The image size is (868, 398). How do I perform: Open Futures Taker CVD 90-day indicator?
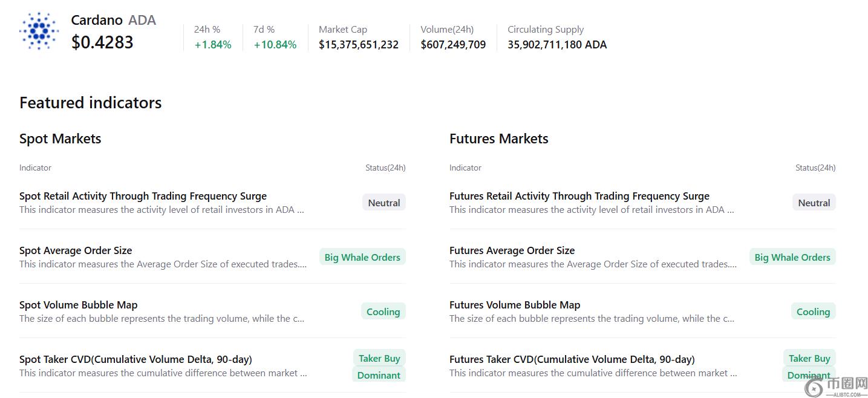click(x=572, y=359)
